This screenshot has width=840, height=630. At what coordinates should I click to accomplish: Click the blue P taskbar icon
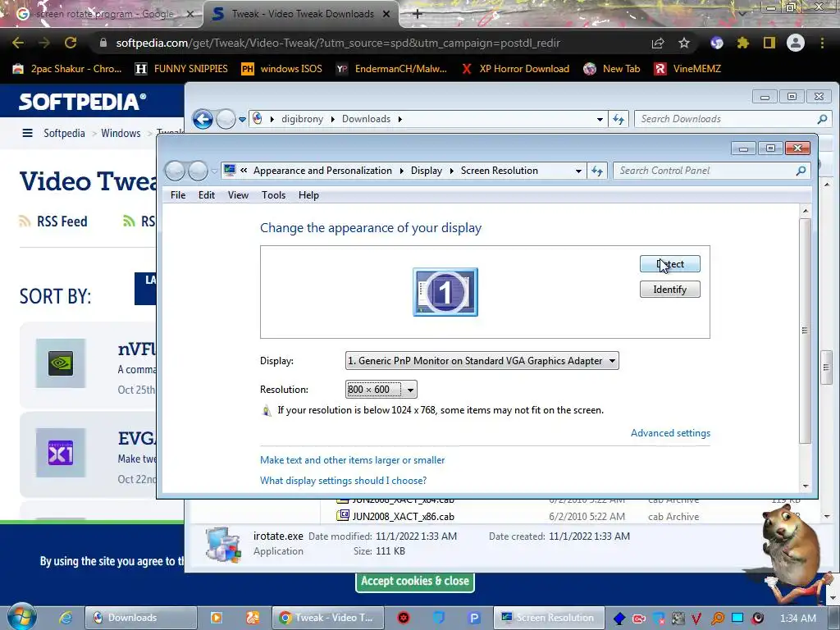pyautogui.click(x=473, y=618)
